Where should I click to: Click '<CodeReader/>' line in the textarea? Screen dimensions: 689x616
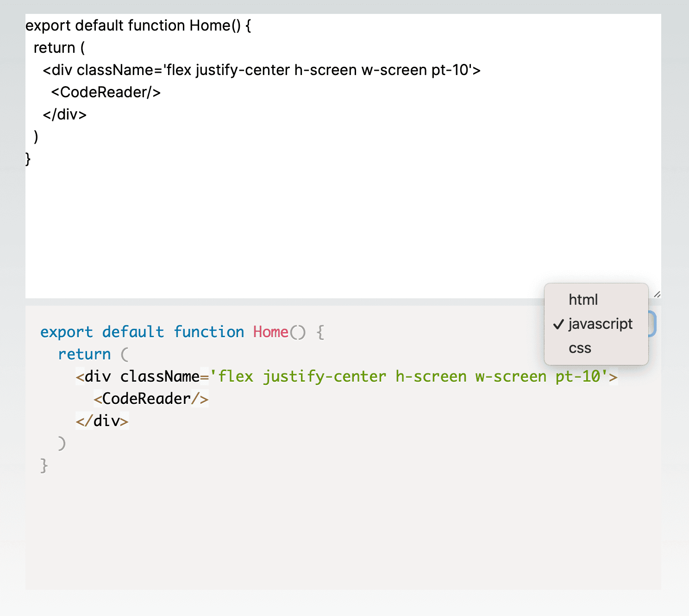point(106,92)
